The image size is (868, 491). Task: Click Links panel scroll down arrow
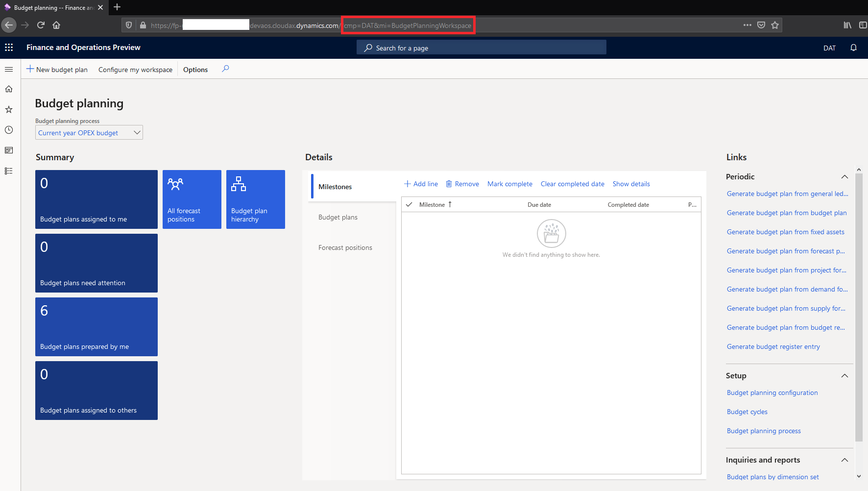859,476
